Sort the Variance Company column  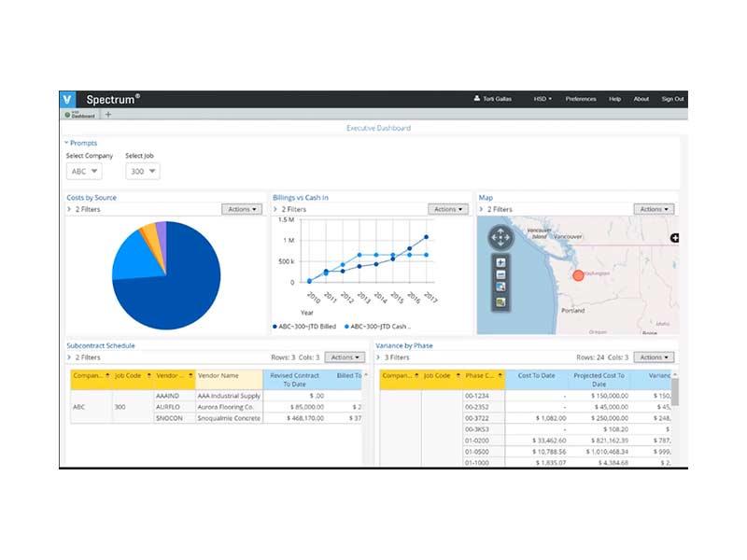click(x=416, y=376)
